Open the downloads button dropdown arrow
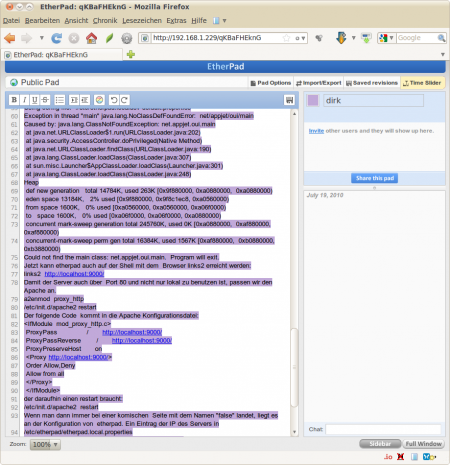Viewport: 450px width, 465px height. click(x=353, y=38)
